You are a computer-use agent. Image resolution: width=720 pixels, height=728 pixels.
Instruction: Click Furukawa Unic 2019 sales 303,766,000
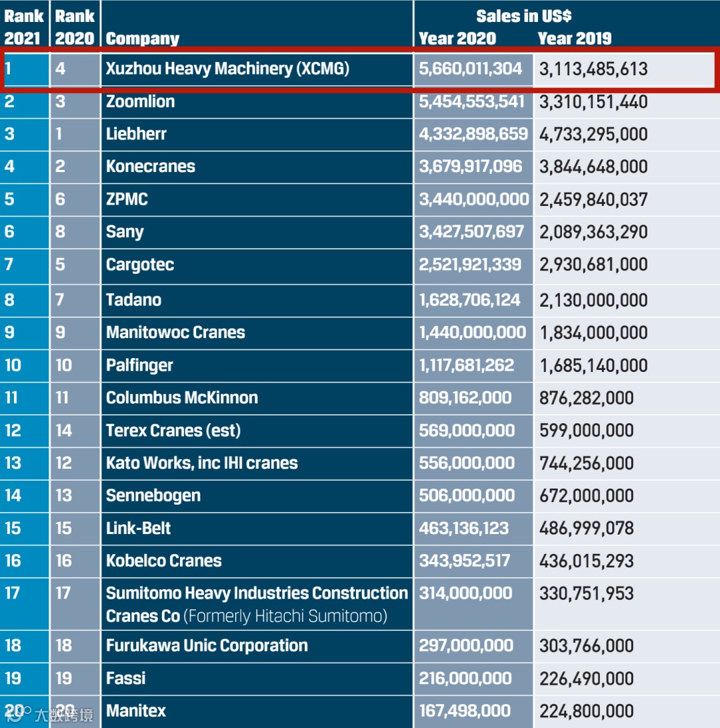click(x=586, y=646)
